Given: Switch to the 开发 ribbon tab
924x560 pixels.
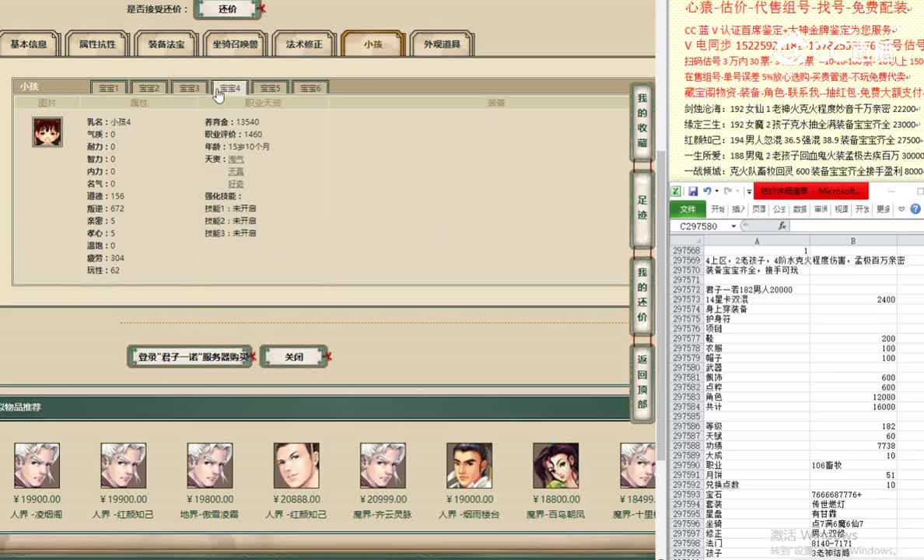Looking at the screenshot, I should [x=863, y=208].
